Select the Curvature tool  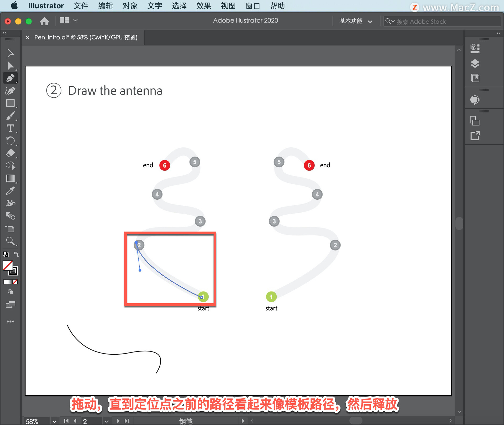pyautogui.click(x=10, y=91)
